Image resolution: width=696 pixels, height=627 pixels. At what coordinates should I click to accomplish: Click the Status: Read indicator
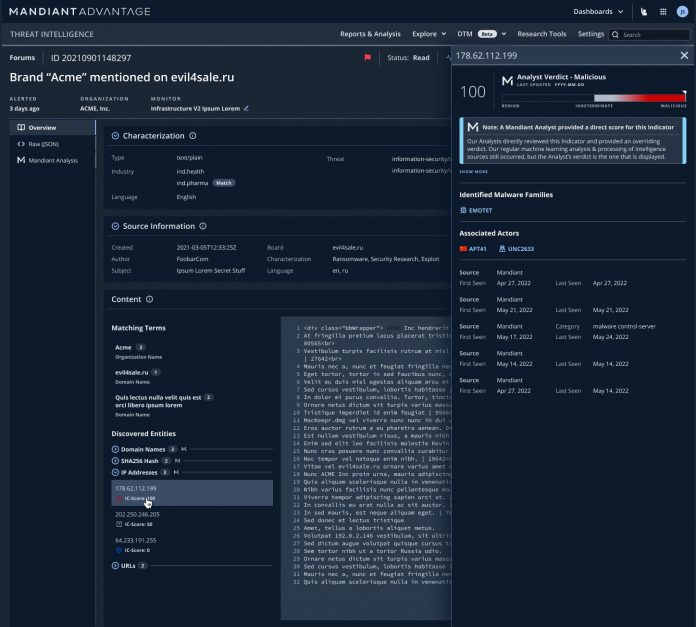coord(408,58)
